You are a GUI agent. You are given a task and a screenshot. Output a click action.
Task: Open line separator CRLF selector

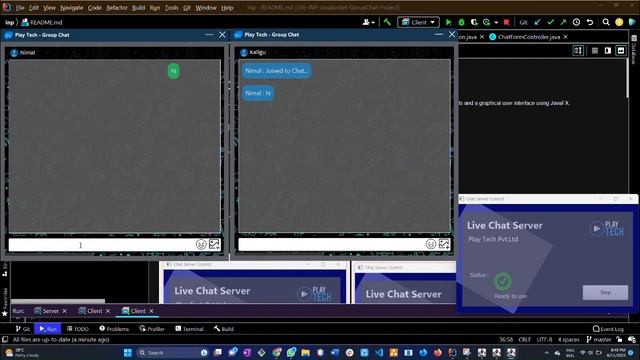click(524, 340)
